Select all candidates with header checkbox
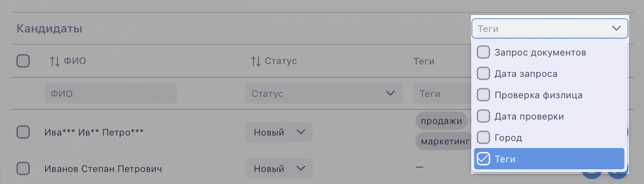This screenshot has width=644, height=184. coord(23,60)
